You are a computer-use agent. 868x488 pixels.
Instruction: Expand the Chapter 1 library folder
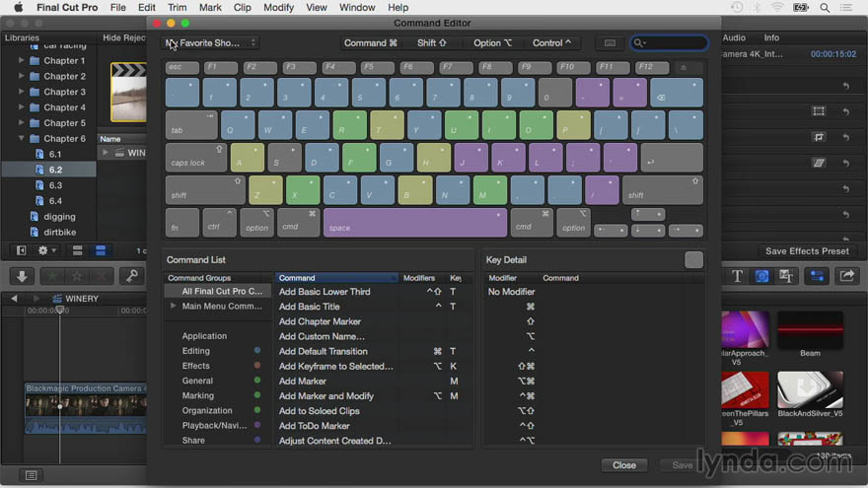pos(21,60)
